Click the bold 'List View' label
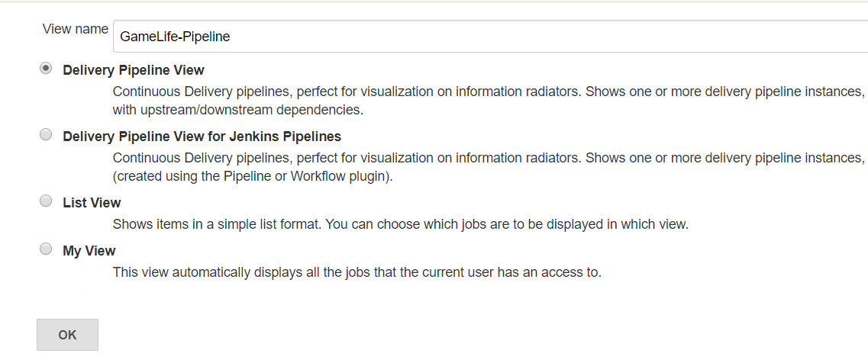This screenshot has height=363, width=868. pyautogui.click(x=92, y=203)
